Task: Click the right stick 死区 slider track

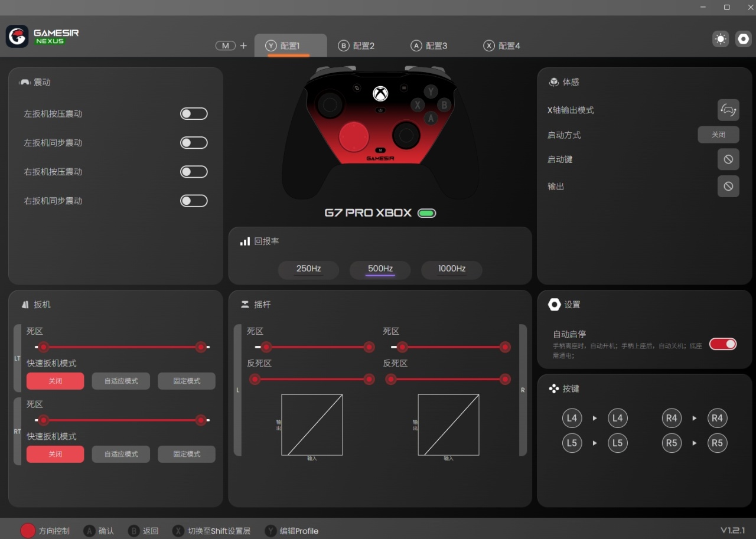Action: tap(451, 347)
